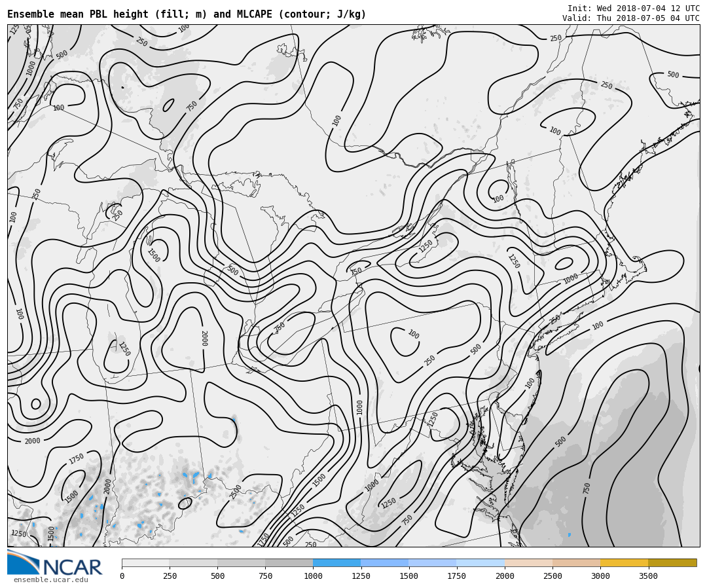707x588 pixels.
Task: Click the '250' tick label under colorbar
Action: [x=170, y=576]
